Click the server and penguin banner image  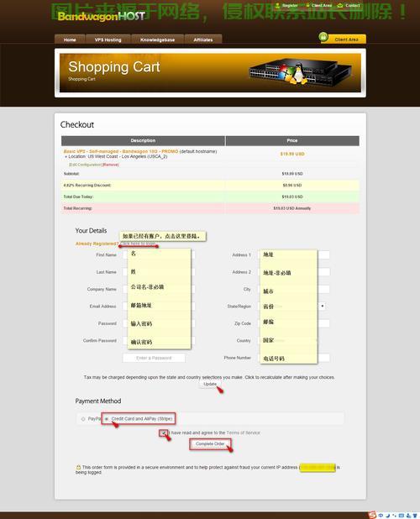click(300, 72)
